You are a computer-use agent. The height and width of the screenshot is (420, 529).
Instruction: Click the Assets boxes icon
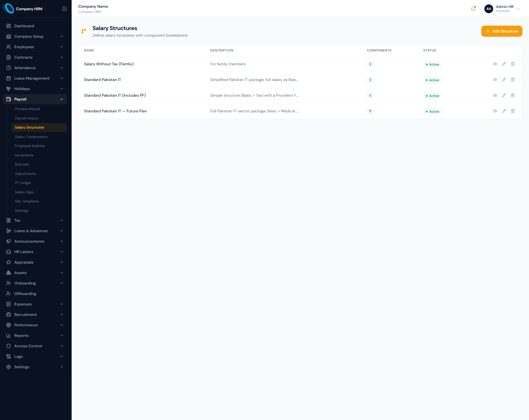click(x=9, y=273)
